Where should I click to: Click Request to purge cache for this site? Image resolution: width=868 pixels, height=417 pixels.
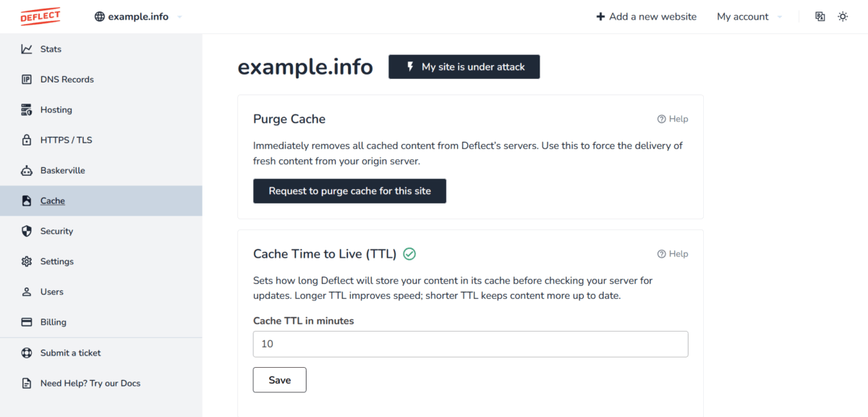point(349,191)
